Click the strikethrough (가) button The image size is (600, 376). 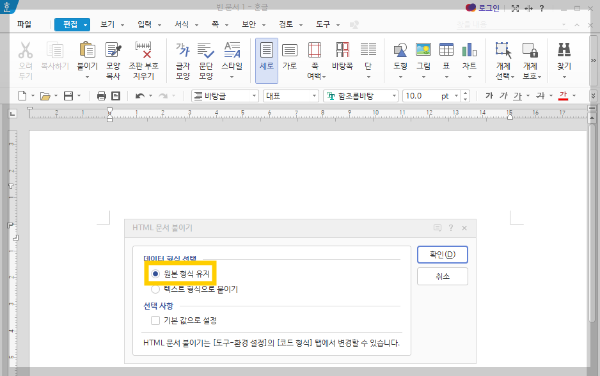click(x=540, y=96)
